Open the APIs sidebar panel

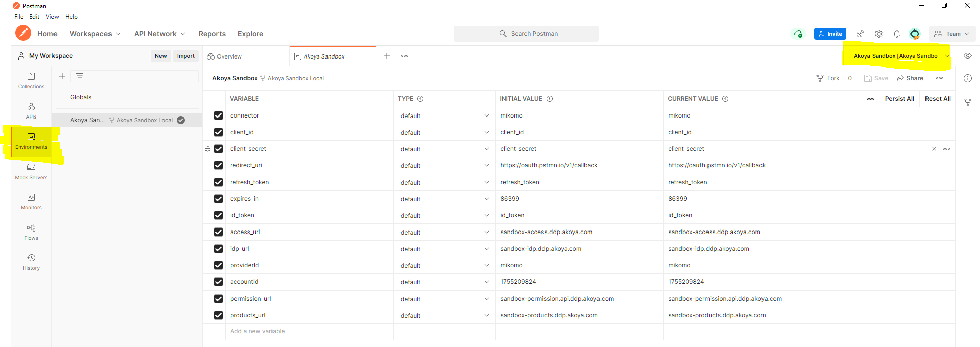(x=31, y=111)
